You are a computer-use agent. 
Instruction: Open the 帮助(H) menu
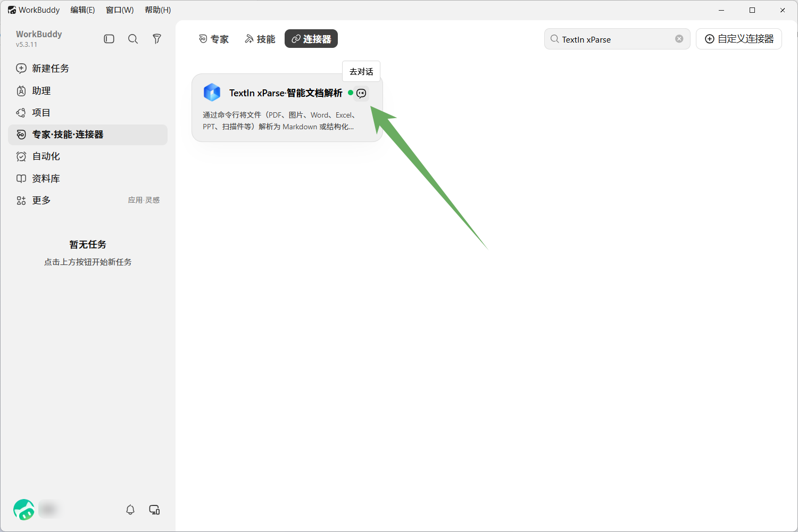tap(158, 10)
